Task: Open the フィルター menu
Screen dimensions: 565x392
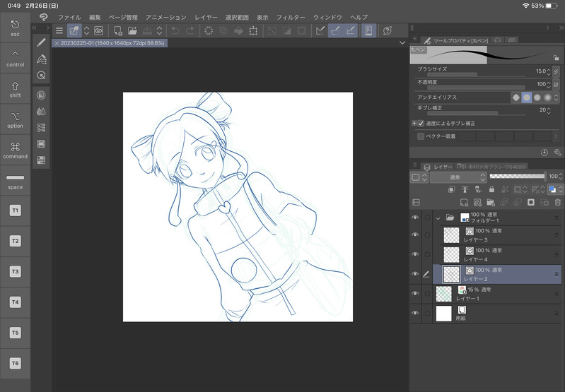Action: click(291, 17)
